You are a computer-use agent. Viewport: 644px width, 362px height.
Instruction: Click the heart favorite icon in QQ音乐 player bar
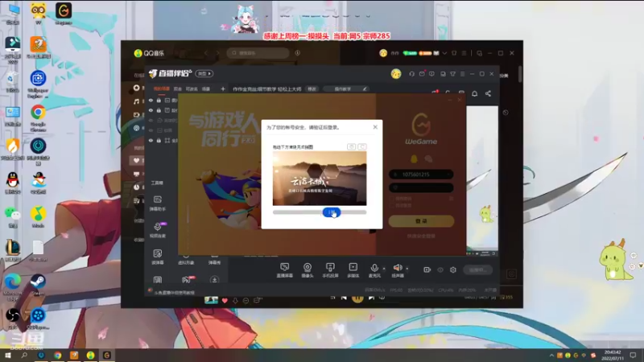[x=225, y=300]
